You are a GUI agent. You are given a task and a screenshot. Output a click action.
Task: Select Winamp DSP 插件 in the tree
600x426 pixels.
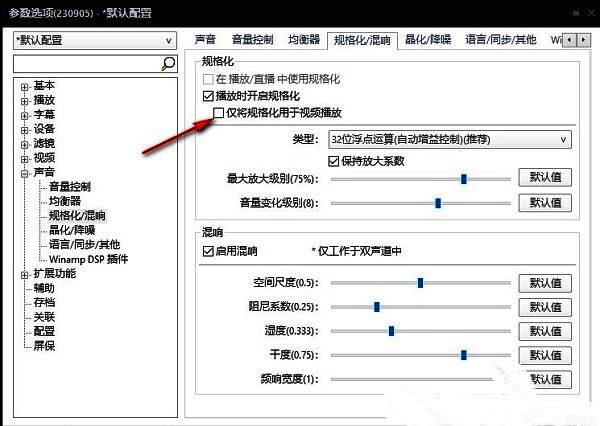(x=88, y=260)
